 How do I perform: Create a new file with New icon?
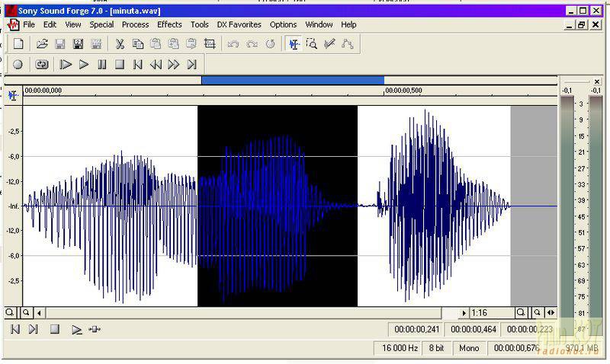[x=18, y=44]
